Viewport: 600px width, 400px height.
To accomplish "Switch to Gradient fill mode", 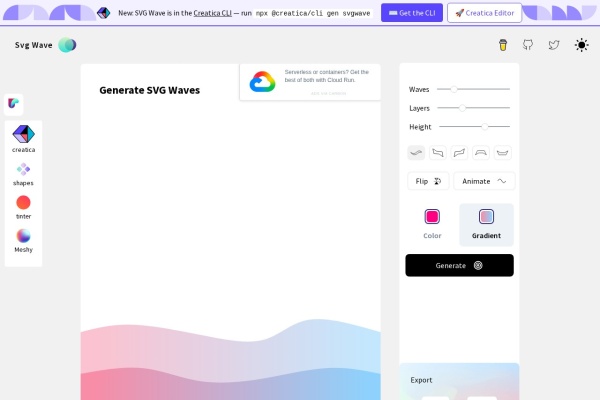I will click(486, 224).
